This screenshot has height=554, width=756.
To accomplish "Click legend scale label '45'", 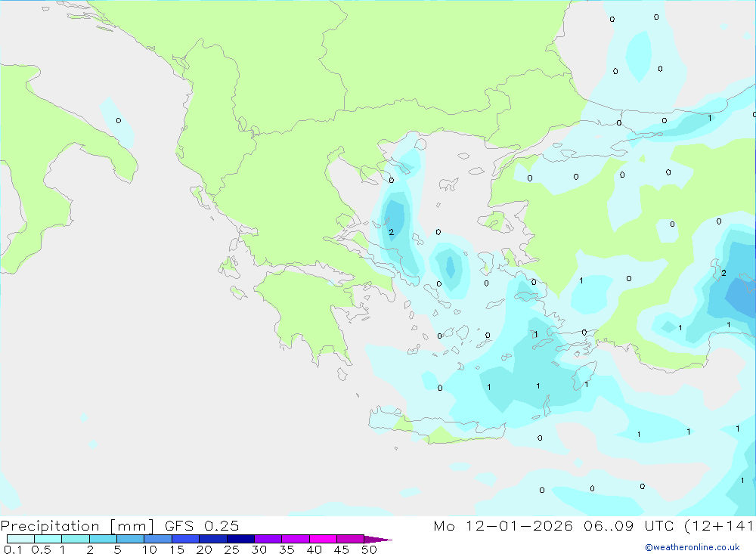I will pyautogui.click(x=342, y=549).
